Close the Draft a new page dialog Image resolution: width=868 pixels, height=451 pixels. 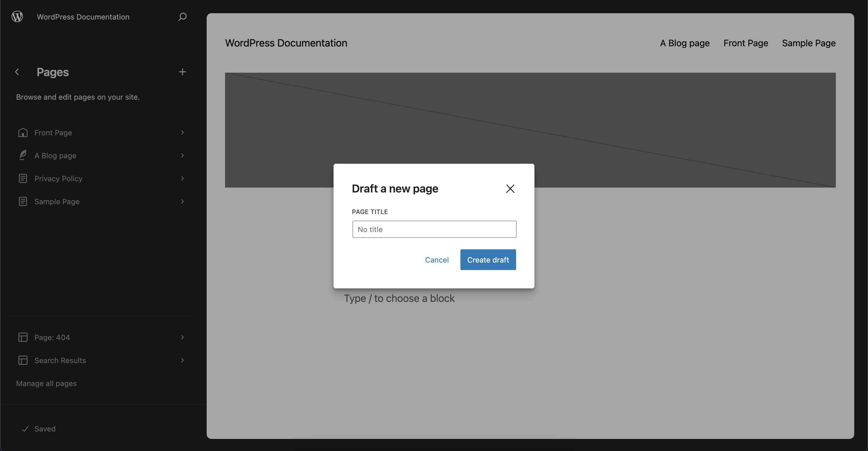pyautogui.click(x=510, y=188)
